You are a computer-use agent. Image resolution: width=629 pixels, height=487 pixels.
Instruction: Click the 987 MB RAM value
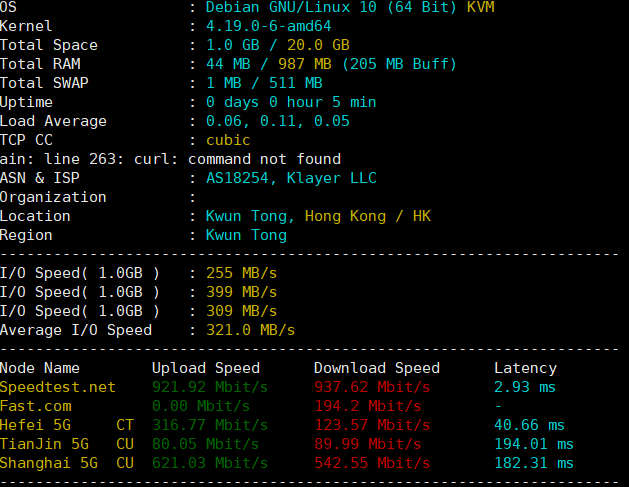tap(305, 64)
